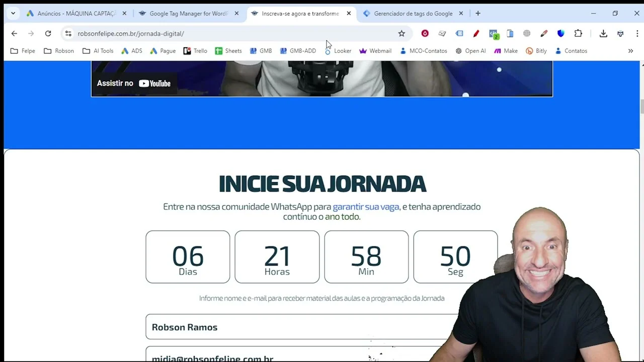Screen dimensions: 644x362
Task: Open the Trello bookmark
Action: [x=195, y=51]
